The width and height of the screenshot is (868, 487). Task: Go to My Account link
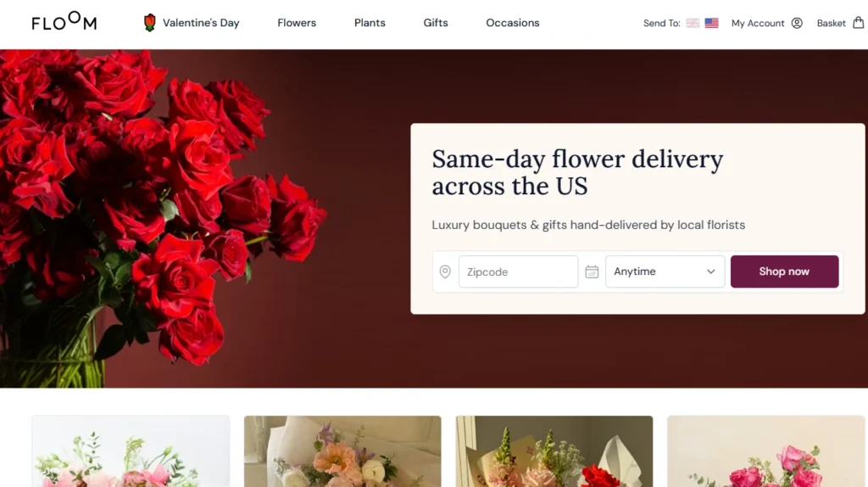click(x=758, y=23)
